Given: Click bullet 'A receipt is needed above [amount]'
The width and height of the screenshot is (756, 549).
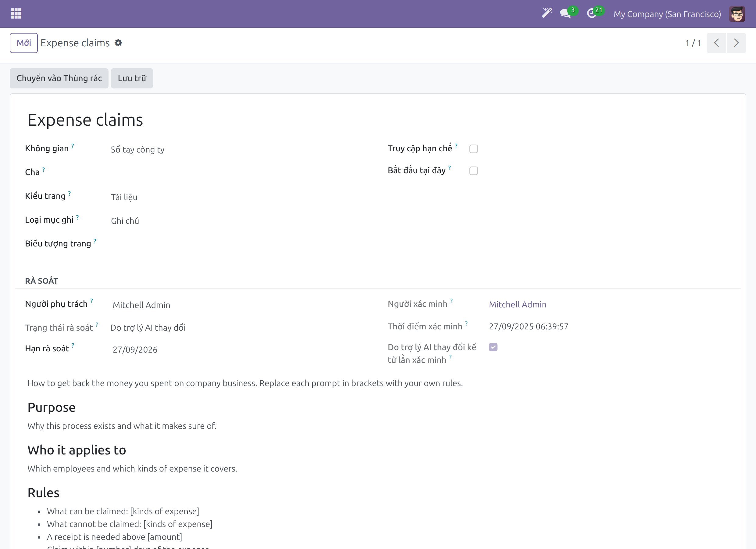Looking at the screenshot, I should click(114, 537).
